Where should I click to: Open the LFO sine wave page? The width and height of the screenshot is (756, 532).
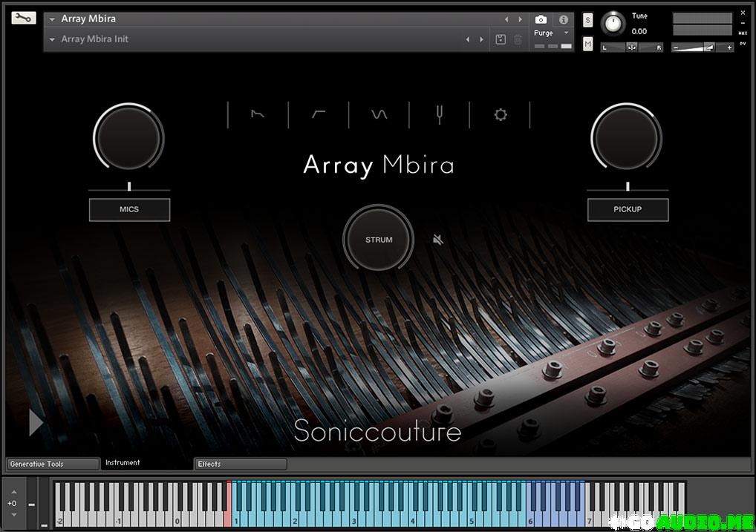point(379,114)
